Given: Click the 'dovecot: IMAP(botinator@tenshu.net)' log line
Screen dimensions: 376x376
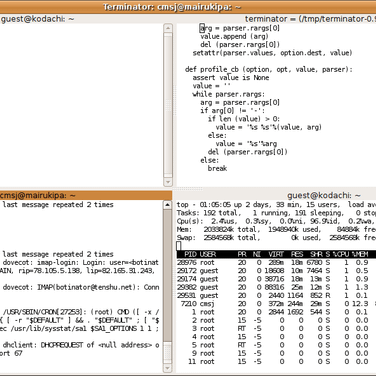Looking at the screenshot, I should (x=81, y=287).
